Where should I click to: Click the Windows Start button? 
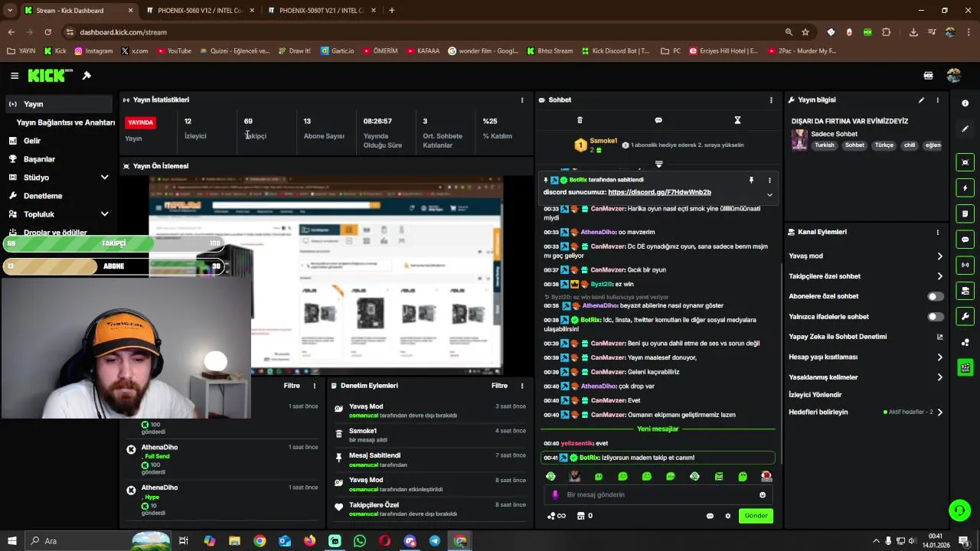[x=12, y=541]
